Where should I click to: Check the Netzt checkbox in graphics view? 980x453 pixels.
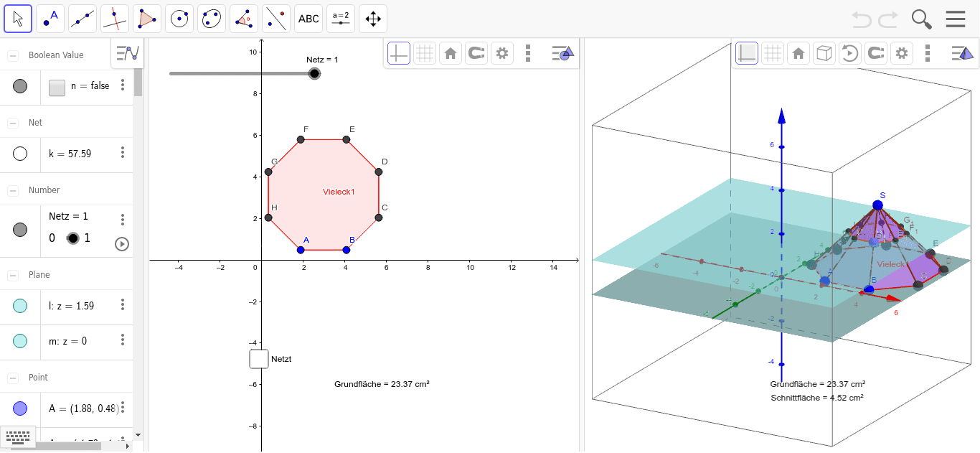point(259,359)
